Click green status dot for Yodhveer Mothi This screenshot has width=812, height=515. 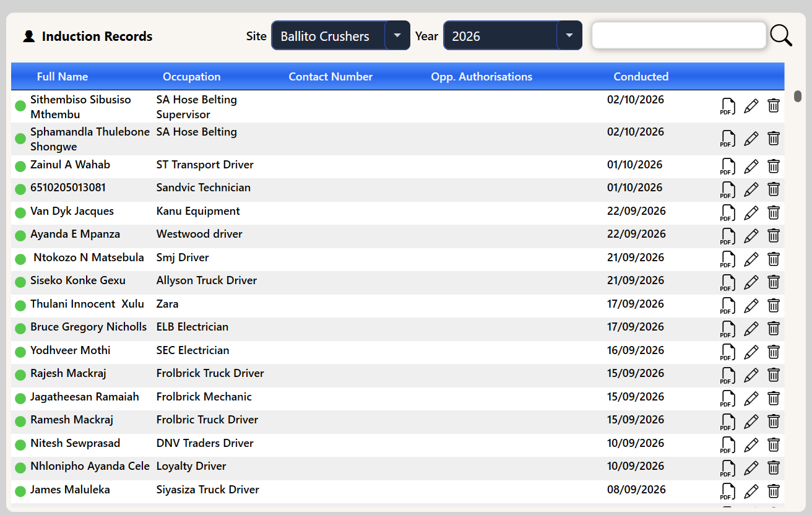[20, 352]
